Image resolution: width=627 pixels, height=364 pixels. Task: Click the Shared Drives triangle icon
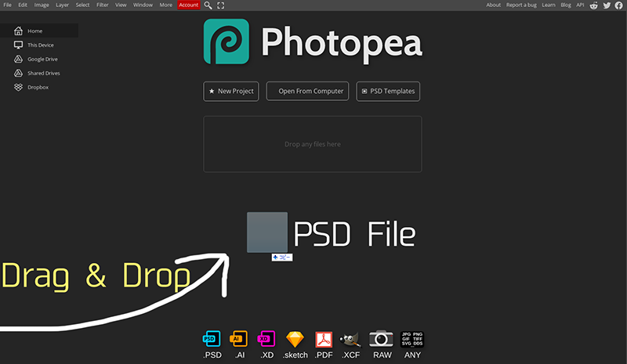pos(18,73)
